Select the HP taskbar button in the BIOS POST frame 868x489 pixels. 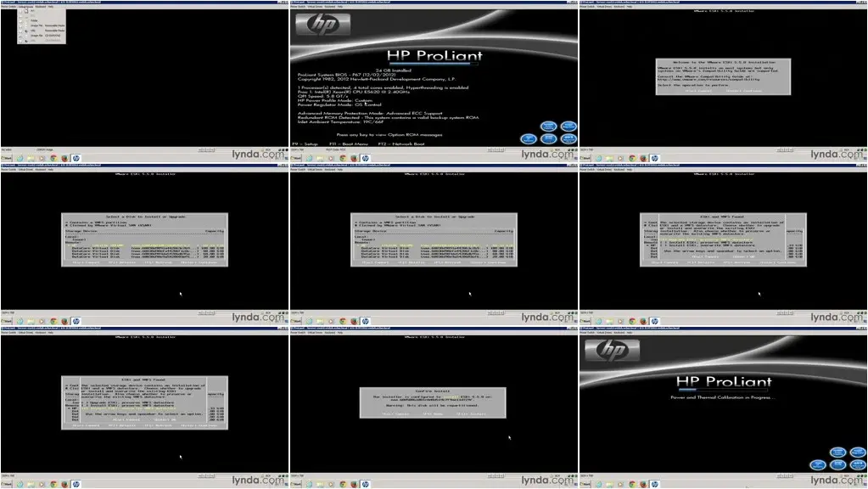[366, 159]
